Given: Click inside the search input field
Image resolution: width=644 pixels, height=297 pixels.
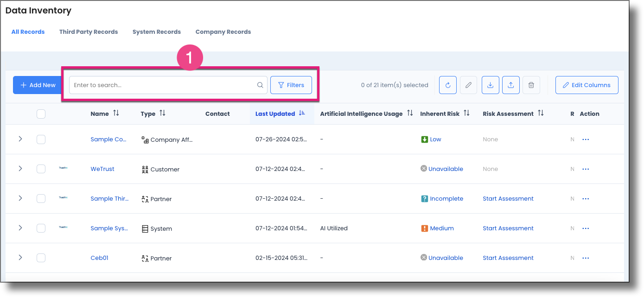Looking at the screenshot, I should 162,85.
